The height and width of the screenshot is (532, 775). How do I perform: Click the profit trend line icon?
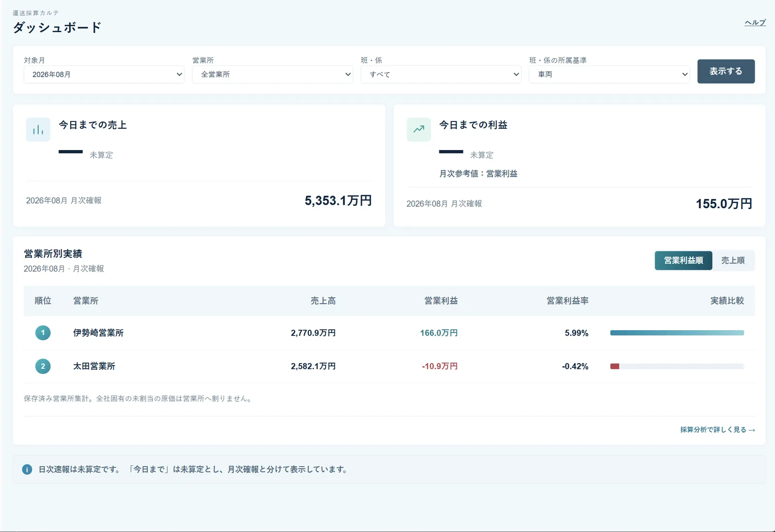pyautogui.click(x=418, y=129)
